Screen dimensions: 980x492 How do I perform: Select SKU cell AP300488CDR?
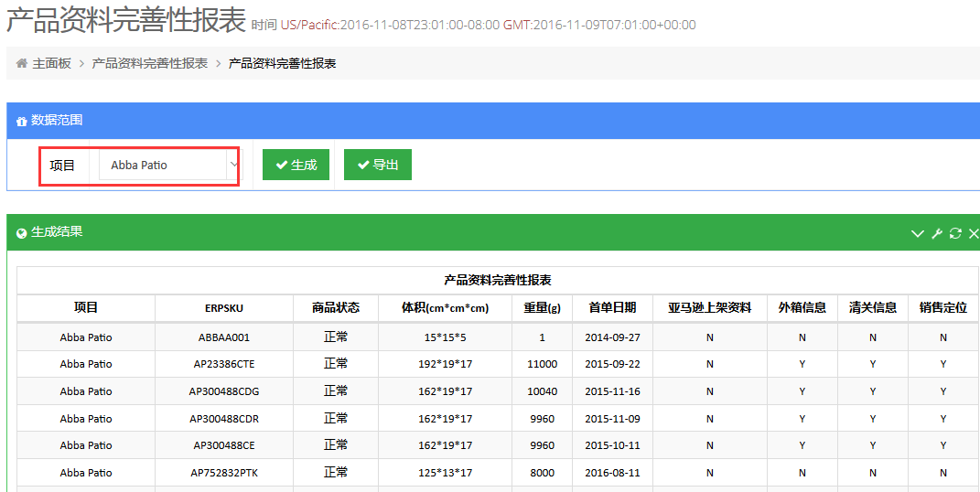(x=224, y=419)
